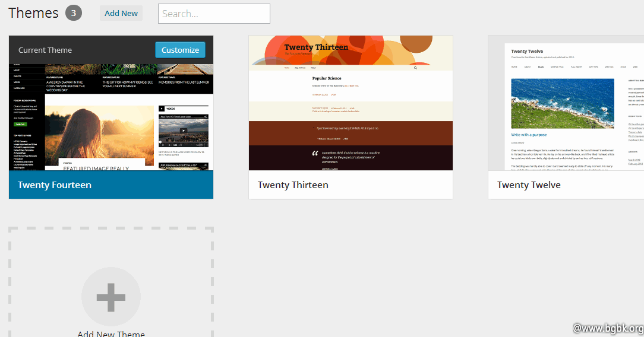Open the Twenty Fourteen theme screenshot
The width and height of the screenshot is (644, 337).
[111, 117]
